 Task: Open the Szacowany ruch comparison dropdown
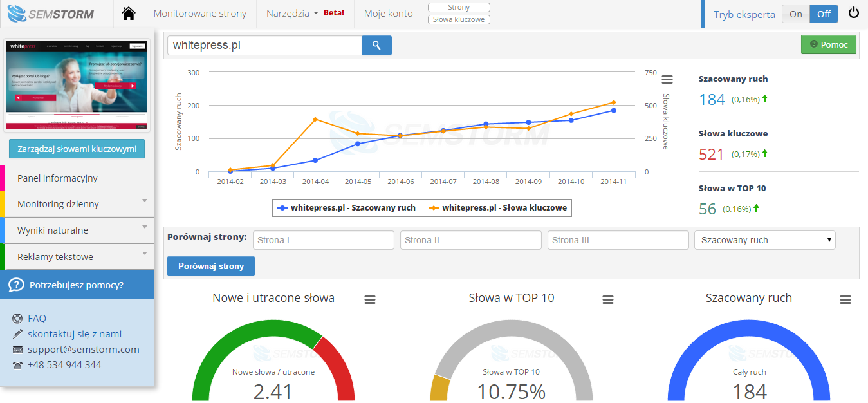tap(765, 240)
